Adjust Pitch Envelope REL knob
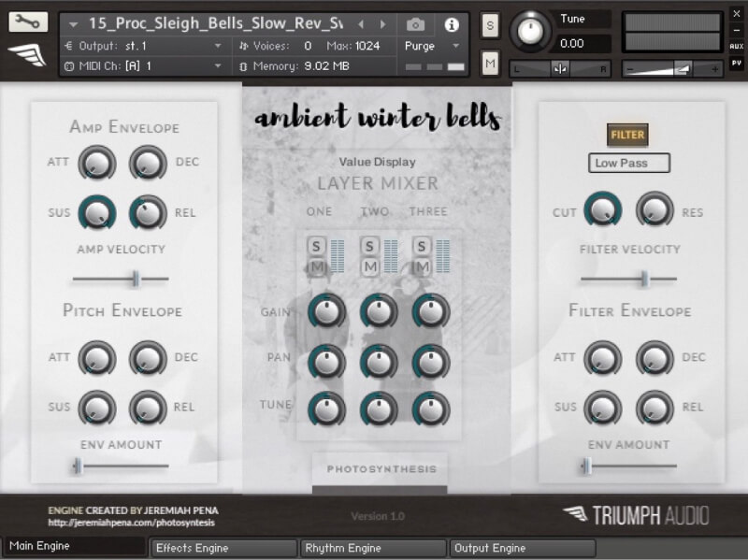Screen dimensions: 748x560 (148, 408)
